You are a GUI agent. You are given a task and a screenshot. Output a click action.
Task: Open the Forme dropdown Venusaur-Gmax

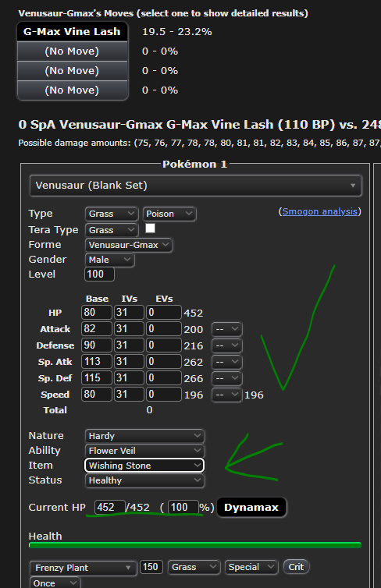(x=128, y=245)
